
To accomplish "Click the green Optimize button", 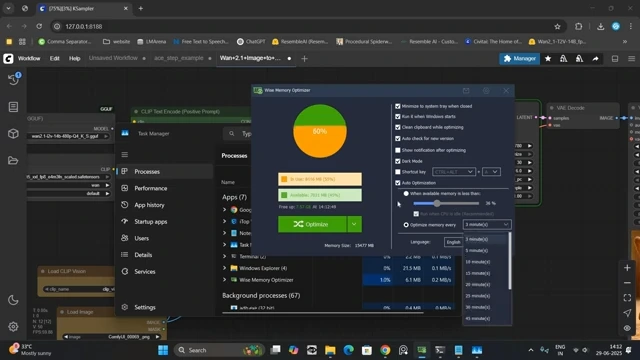I will [312, 224].
